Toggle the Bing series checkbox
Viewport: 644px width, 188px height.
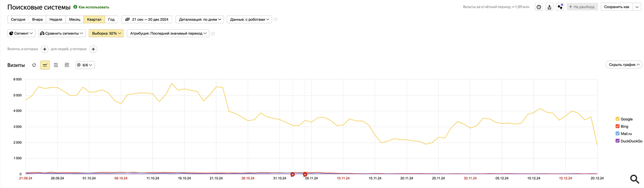pos(618,126)
